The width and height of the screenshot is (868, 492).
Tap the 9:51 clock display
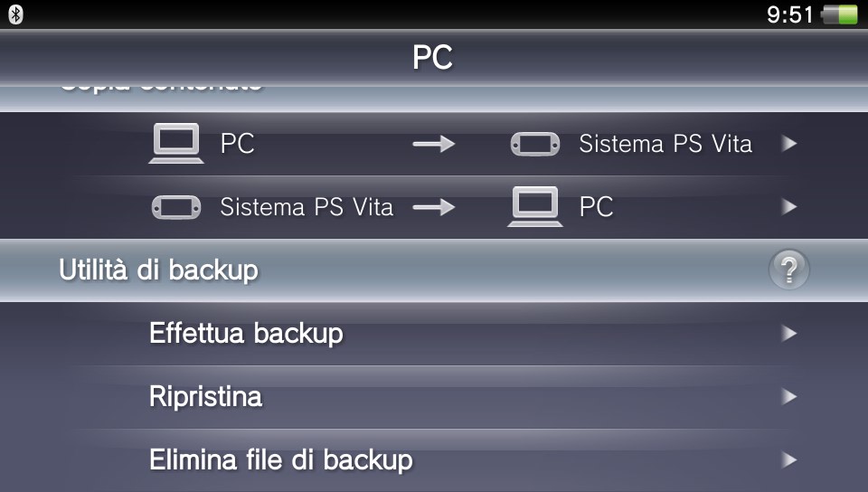pos(789,15)
